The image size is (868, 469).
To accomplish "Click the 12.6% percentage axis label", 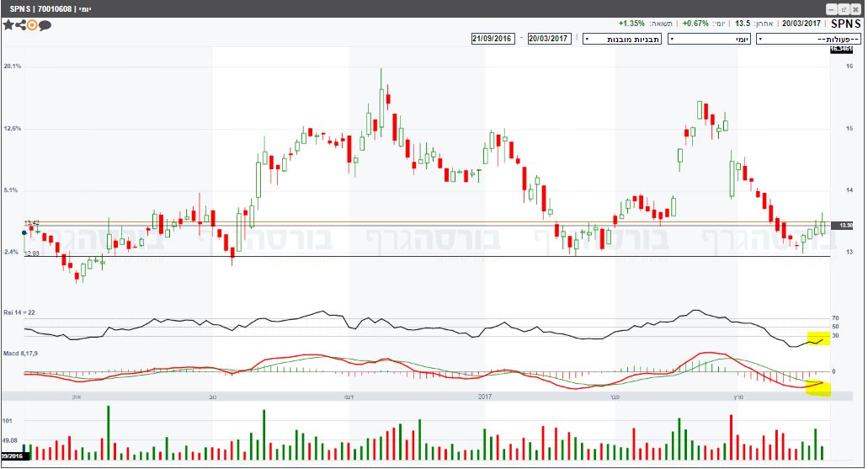I will pyautogui.click(x=12, y=129).
